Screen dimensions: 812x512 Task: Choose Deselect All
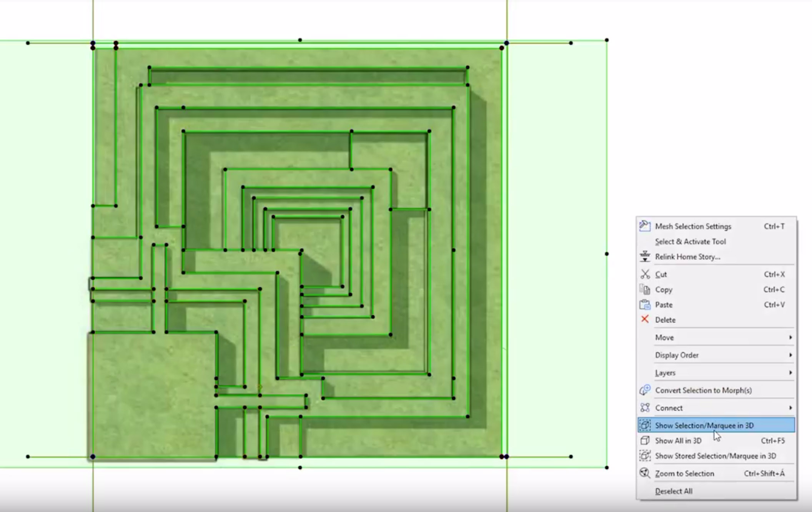coord(674,491)
